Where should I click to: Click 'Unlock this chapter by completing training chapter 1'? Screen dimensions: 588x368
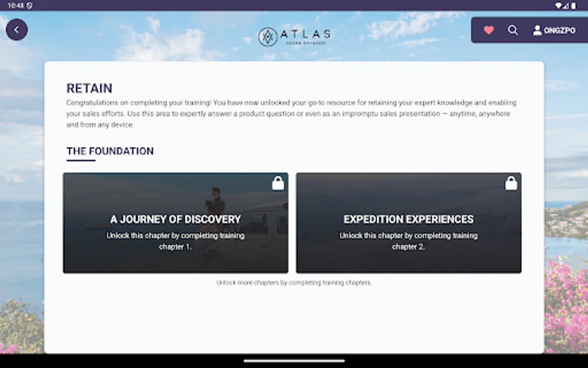coord(176,241)
